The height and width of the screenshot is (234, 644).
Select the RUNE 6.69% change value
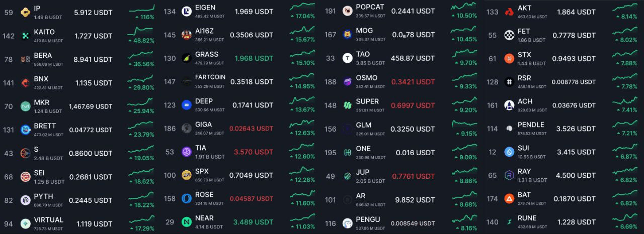625,227
